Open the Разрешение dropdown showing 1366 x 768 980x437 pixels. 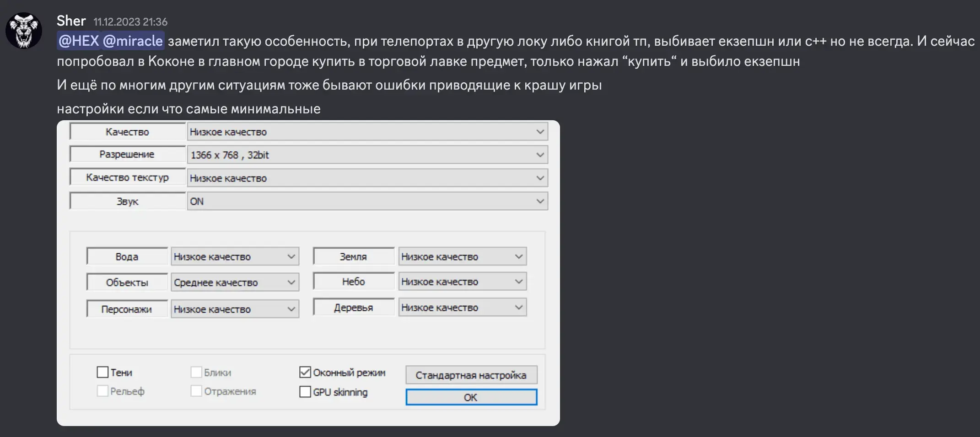[x=367, y=155]
